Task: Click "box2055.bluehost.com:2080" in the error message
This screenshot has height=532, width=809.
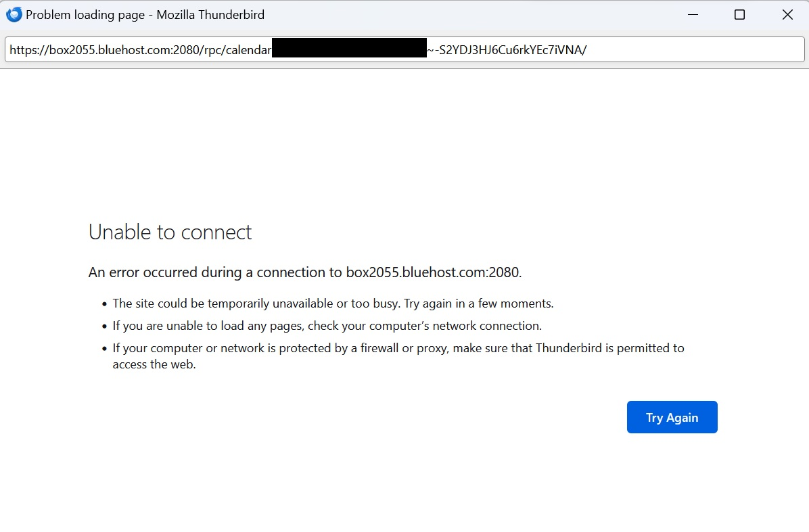Action: pos(433,272)
